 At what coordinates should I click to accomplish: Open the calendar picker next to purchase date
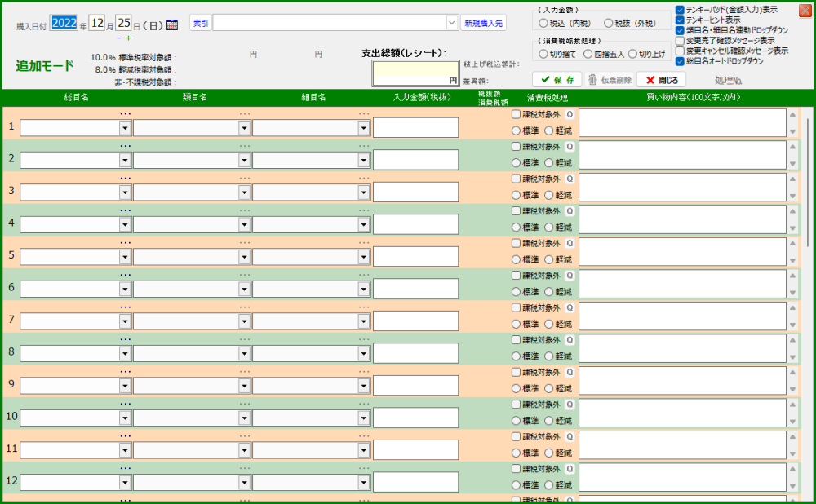pyautogui.click(x=172, y=25)
